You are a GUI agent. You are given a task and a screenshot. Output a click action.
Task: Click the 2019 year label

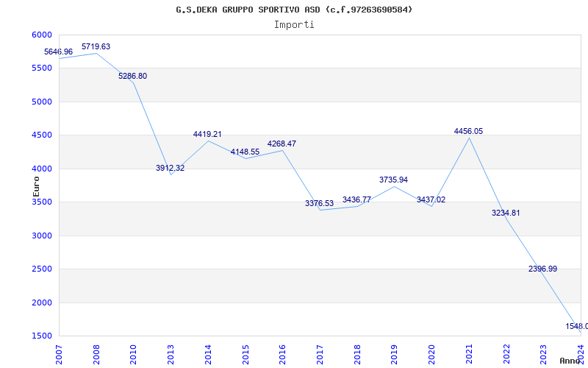point(394,354)
